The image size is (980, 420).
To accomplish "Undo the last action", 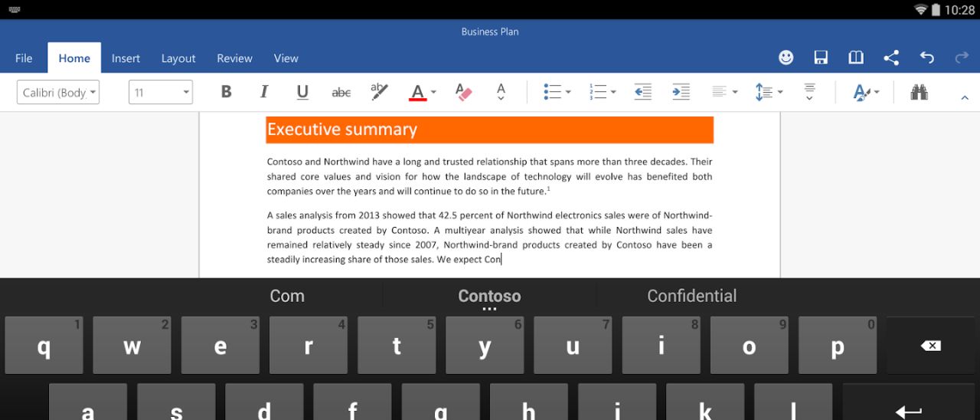I will point(926,57).
